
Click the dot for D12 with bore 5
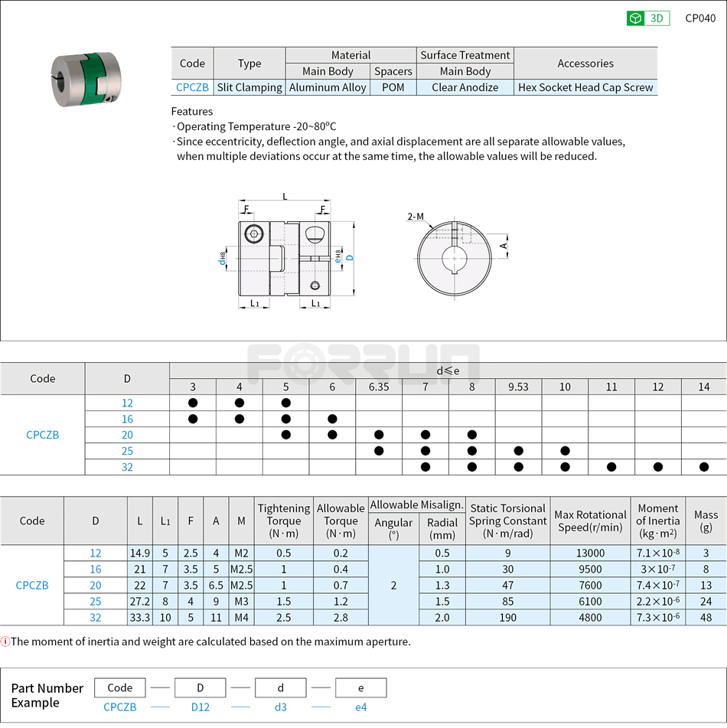click(286, 403)
